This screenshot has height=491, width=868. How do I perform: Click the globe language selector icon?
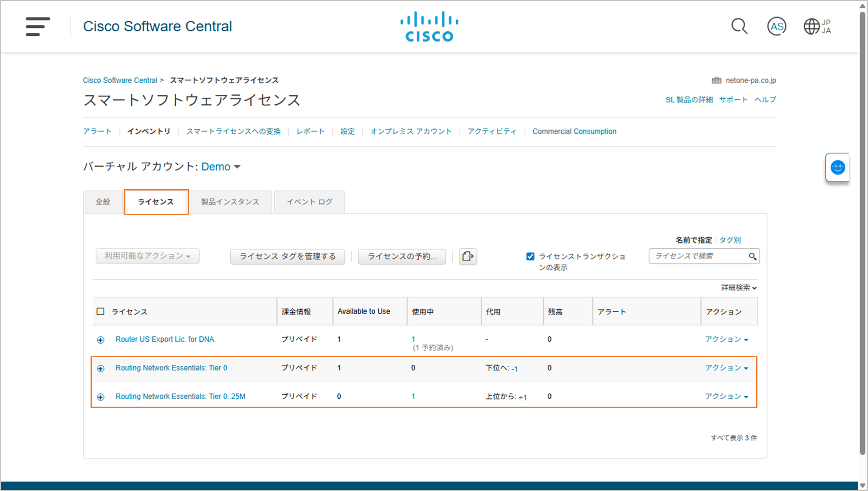pyautogui.click(x=812, y=27)
